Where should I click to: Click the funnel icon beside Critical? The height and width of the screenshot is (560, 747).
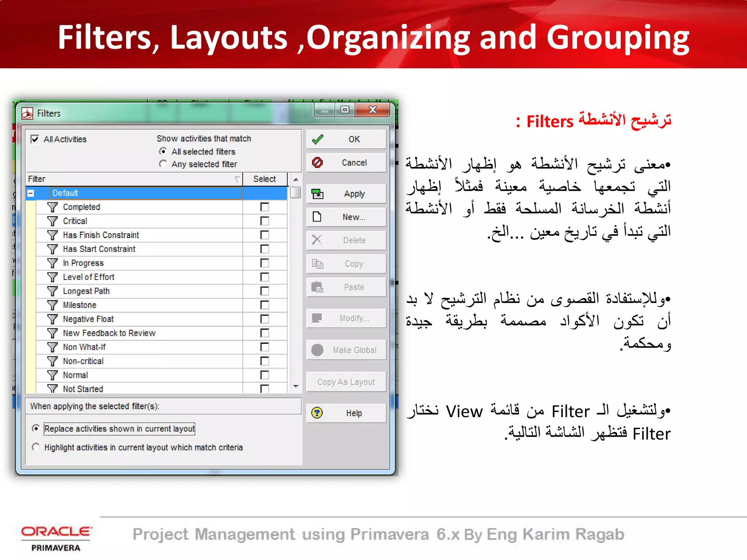coord(53,221)
